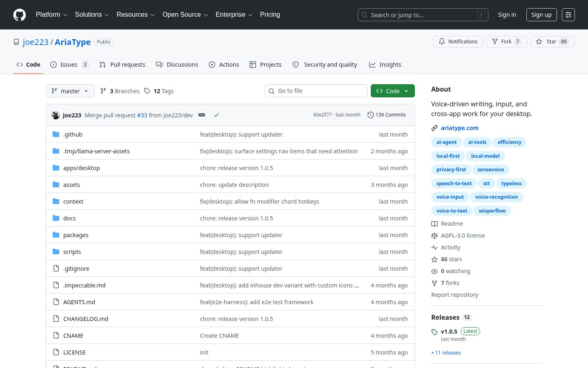Switch to the Insights tab

[x=385, y=65]
